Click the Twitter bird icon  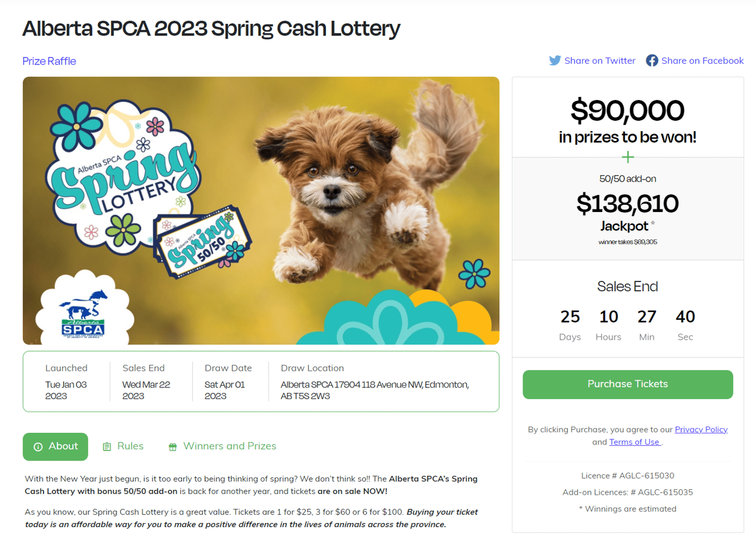[x=554, y=60]
